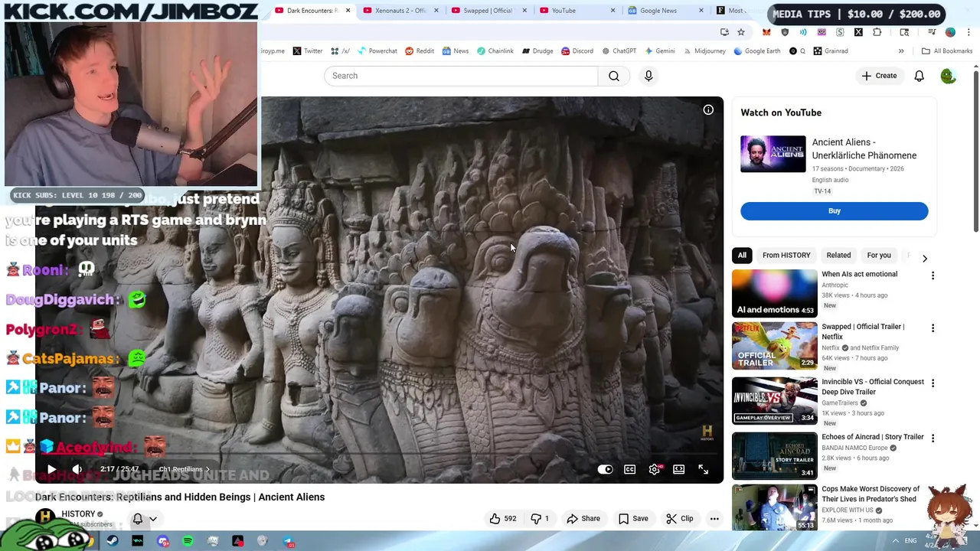980x551 pixels.
Task: Like the video (592 likes)
Action: (503, 519)
